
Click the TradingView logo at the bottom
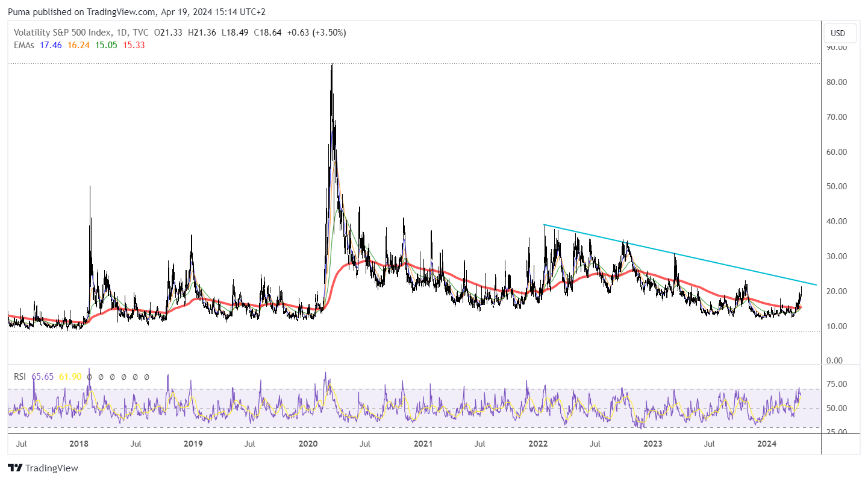coord(43,468)
